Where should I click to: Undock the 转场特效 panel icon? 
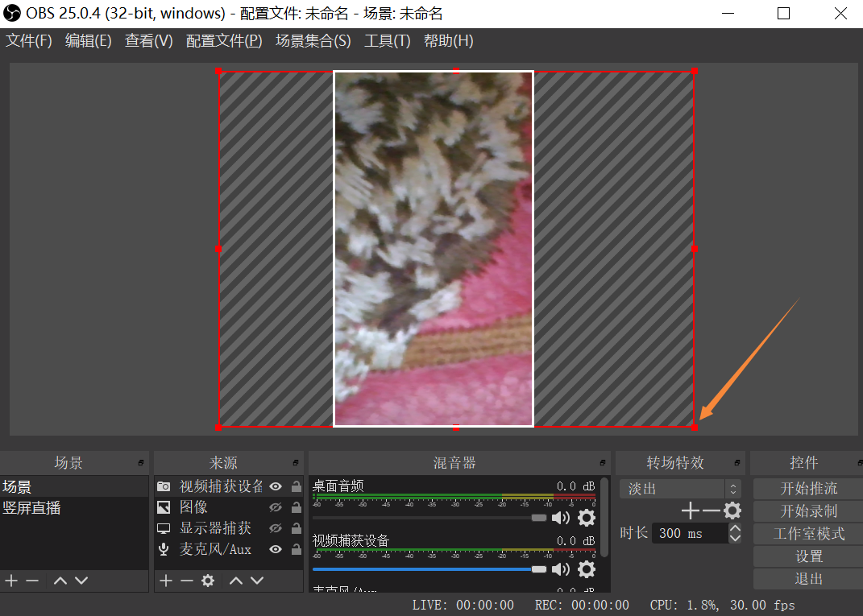pyautogui.click(x=737, y=462)
